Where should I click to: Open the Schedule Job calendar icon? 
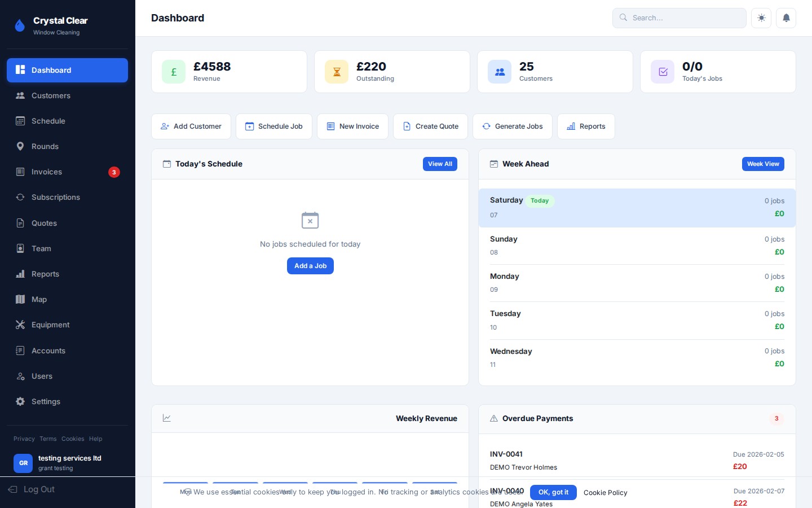(x=250, y=126)
